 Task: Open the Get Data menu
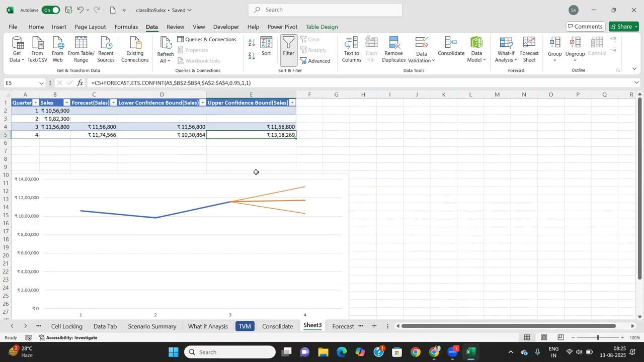pos(17,49)
